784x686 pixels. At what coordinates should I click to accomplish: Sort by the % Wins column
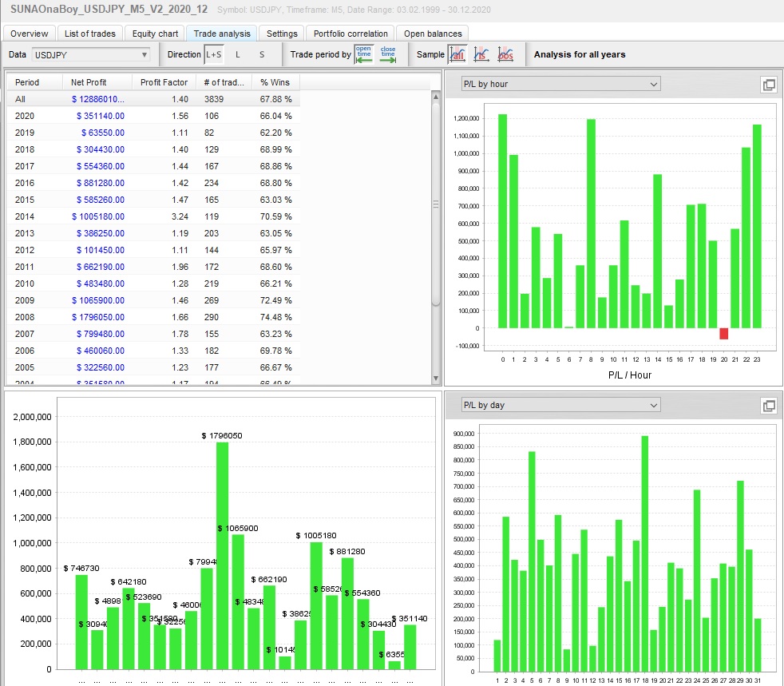point(275,82)
